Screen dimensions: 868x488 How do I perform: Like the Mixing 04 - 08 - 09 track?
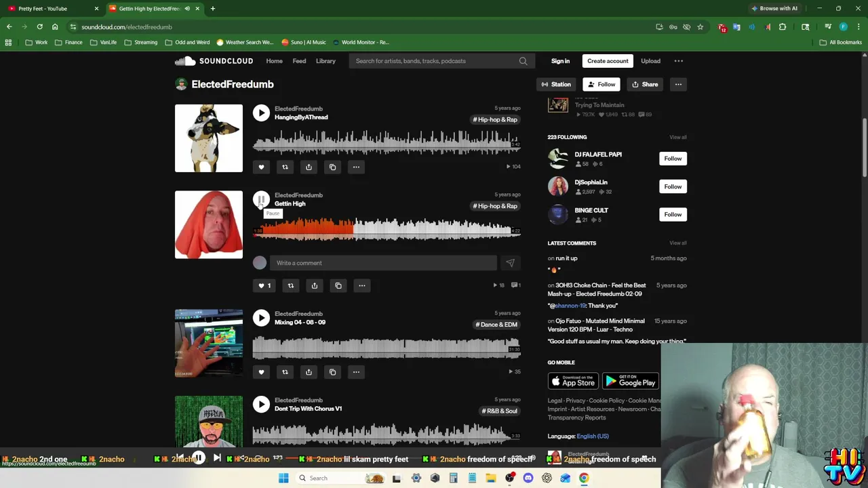pos(261,372)
